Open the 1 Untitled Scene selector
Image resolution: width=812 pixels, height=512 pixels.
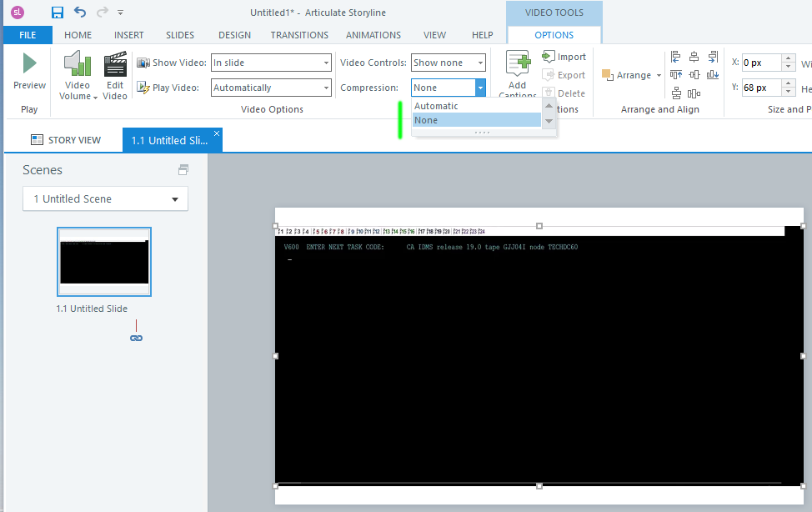click(x=105, y=198)
